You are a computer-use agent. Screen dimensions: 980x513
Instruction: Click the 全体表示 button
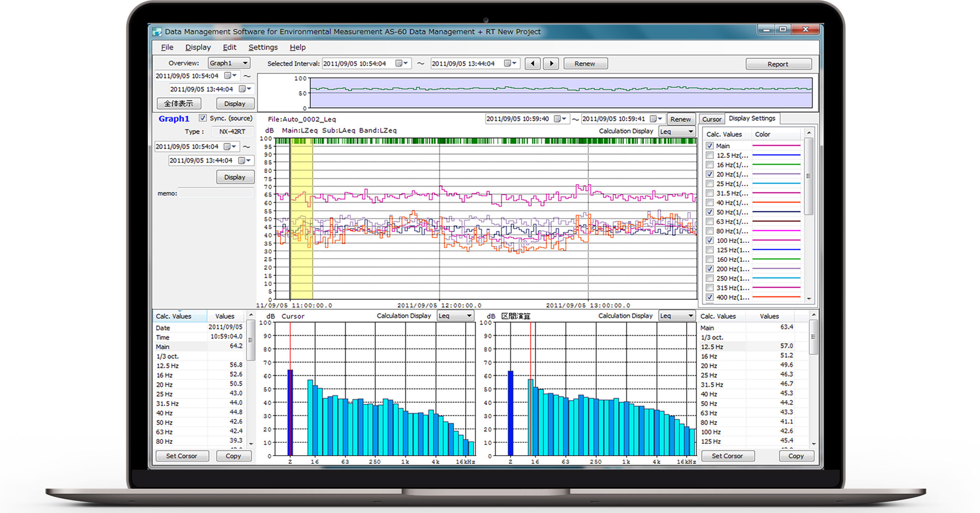coord(179,104)
